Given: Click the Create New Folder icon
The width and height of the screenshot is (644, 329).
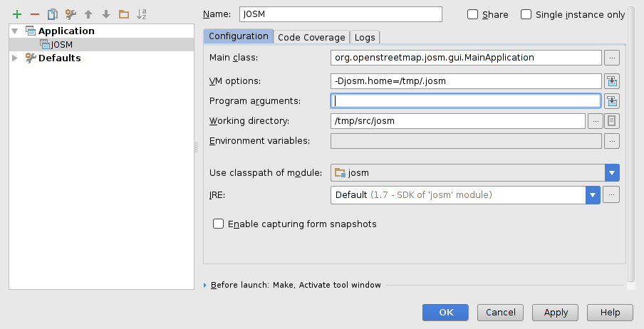Looking at the screenshot, I should (123, 14).
